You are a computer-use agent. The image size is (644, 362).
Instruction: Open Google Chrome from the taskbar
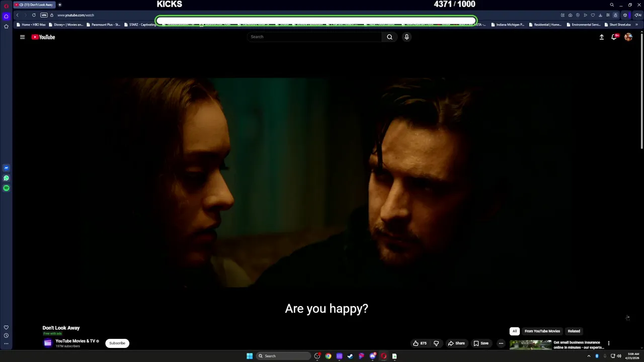328,356
